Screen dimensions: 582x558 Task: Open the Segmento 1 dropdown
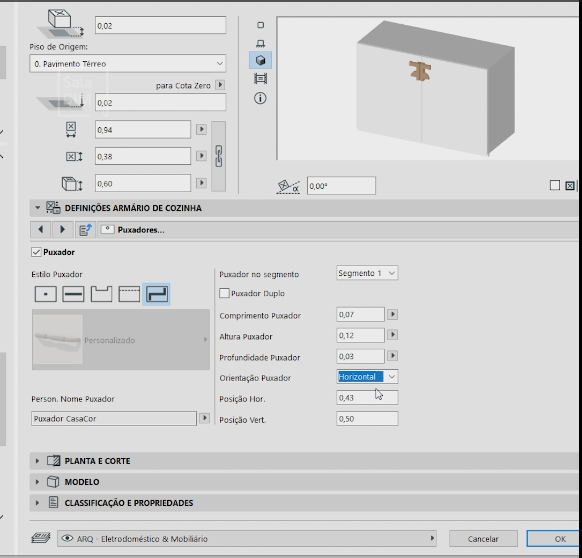click(x=367, y=273)
